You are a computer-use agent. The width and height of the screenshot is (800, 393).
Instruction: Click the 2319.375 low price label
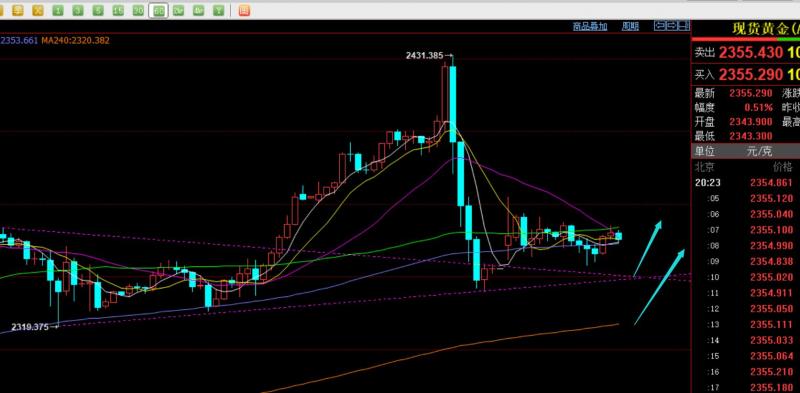(x=30, y=327)
